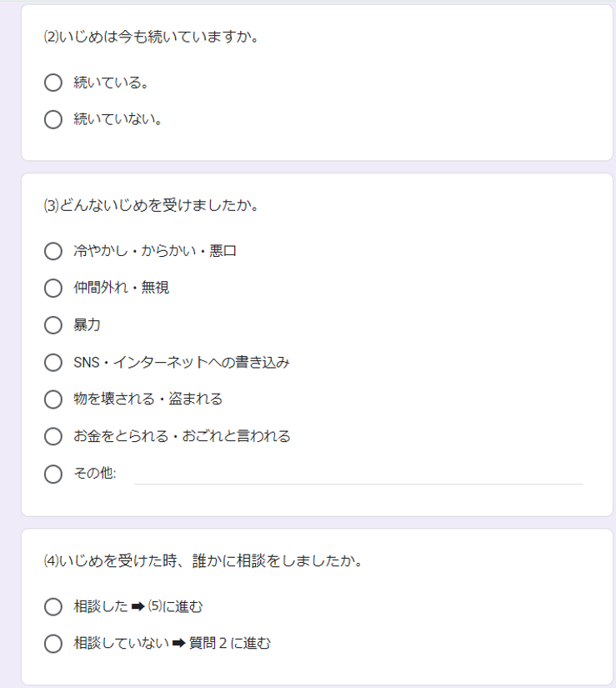Choose 冷やかし・からかい・悪口 option
Image resolution: width=616 pixels, height=688 pixels.
[53, 251]
